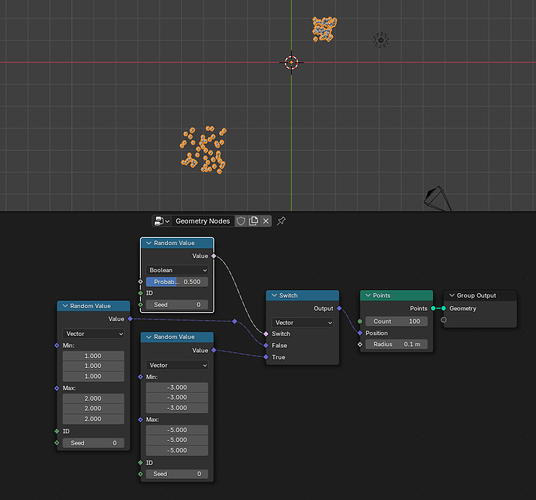Click the Seed field in Boolean Random Value node
This screenshot has height=500, width=536.
pos(177,305)
